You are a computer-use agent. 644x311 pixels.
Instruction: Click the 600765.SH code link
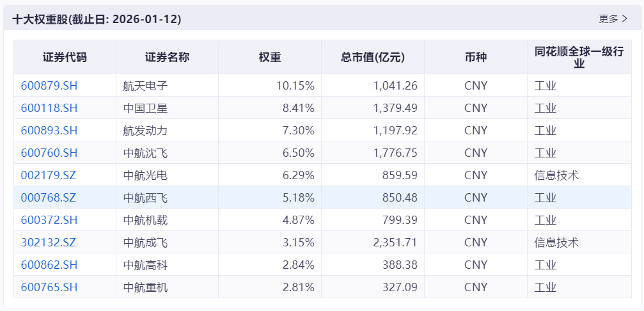coord(49,287)
